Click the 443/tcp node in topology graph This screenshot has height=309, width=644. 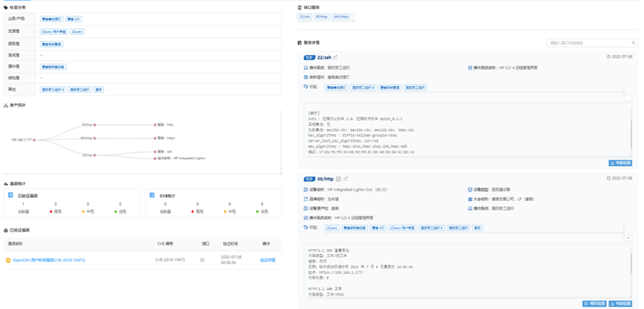click(94, 137)
